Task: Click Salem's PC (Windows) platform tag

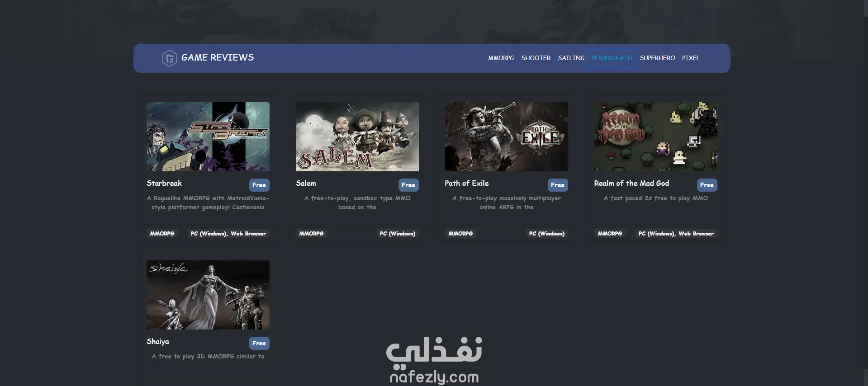Action: pos(398,234)
